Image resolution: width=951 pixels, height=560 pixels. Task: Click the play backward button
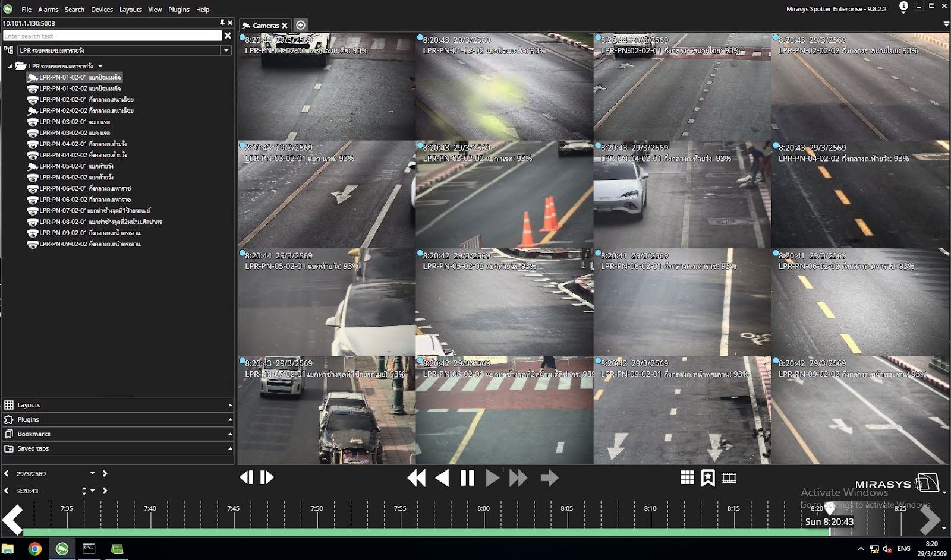point(442,478)
